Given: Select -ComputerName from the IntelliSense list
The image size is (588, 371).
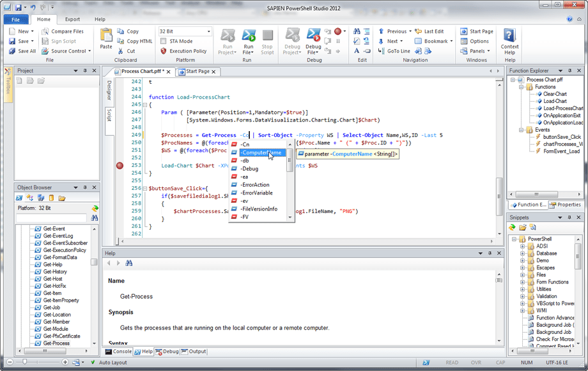Looking at the screenshot, I should [x=262, y=153].
